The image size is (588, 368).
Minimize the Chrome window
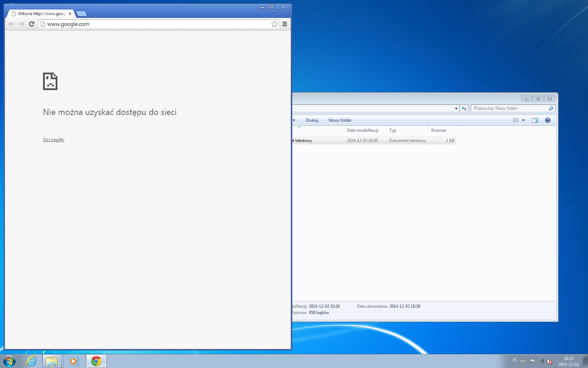point(262,7)
